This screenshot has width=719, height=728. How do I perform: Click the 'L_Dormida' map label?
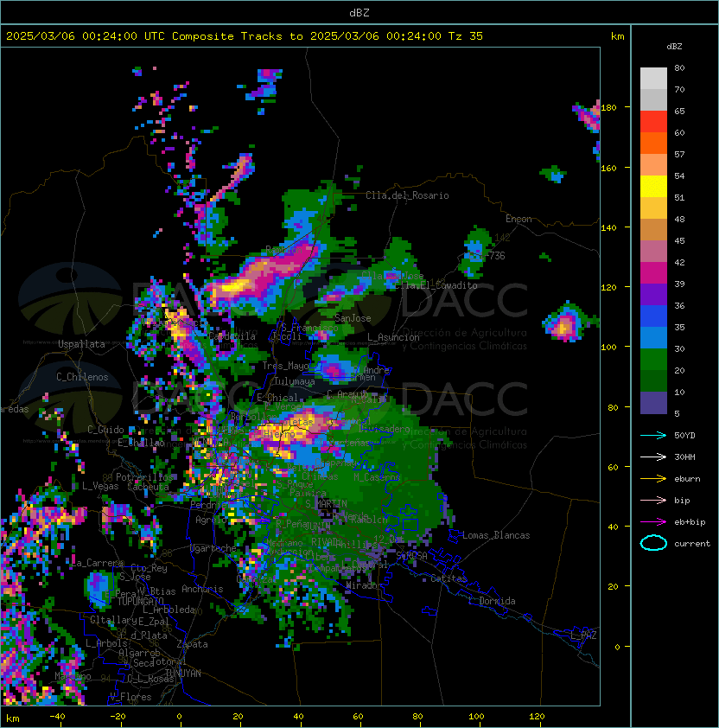[x=492, y=601]
